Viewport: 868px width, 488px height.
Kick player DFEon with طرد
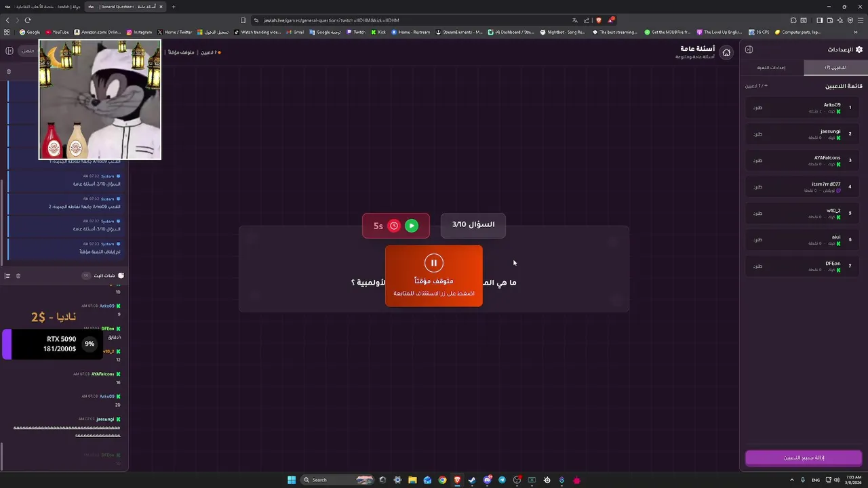pyautogui.click(x=757, y=266)
